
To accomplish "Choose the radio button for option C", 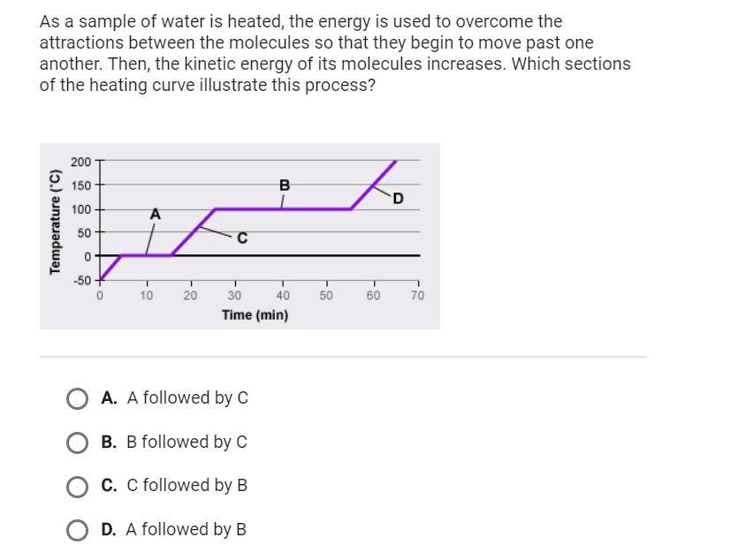I will tap(78, 486).
